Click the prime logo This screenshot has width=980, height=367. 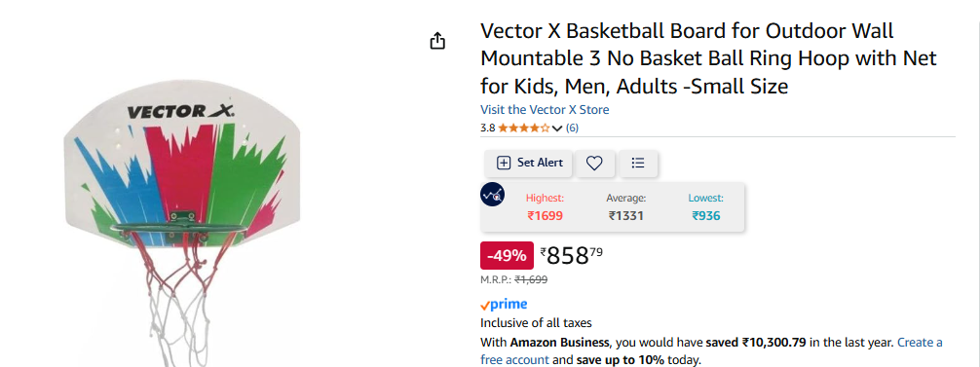(504, 305)
